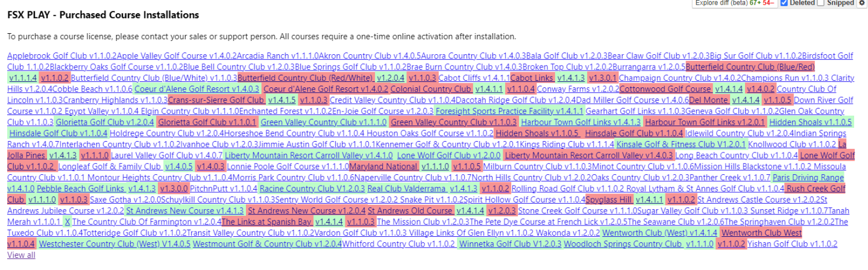Select Laurel Valley Golf Club v1.4.0.7
Image resolution: width=868 pixels, height=270 pixels.
click(x=166, y=156)
